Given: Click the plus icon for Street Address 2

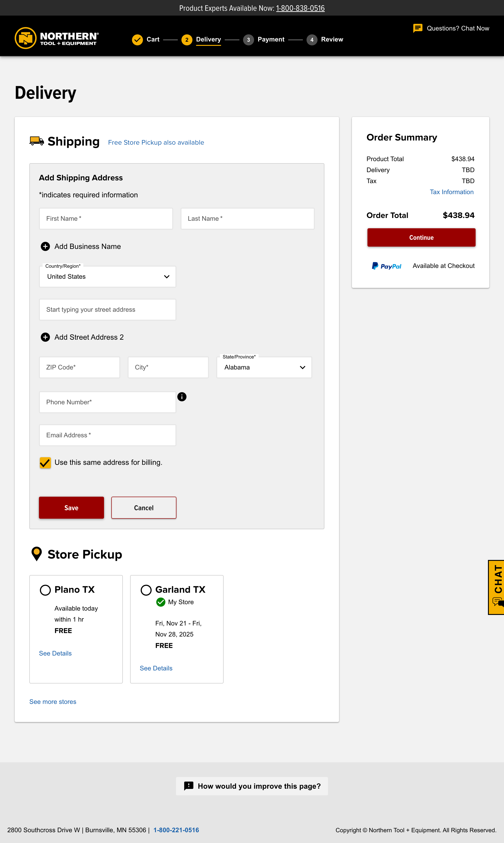Looking at the screenshot, I should pos(45,337).
